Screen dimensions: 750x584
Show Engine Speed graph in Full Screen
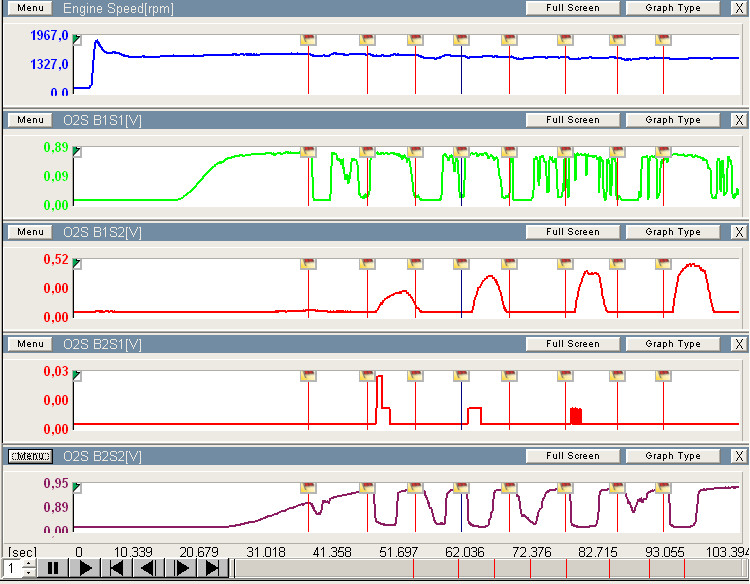point(573,8)
